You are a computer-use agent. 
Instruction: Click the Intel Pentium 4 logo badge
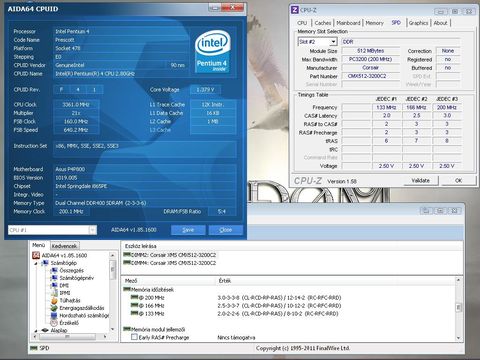click(x=212, y=52)
